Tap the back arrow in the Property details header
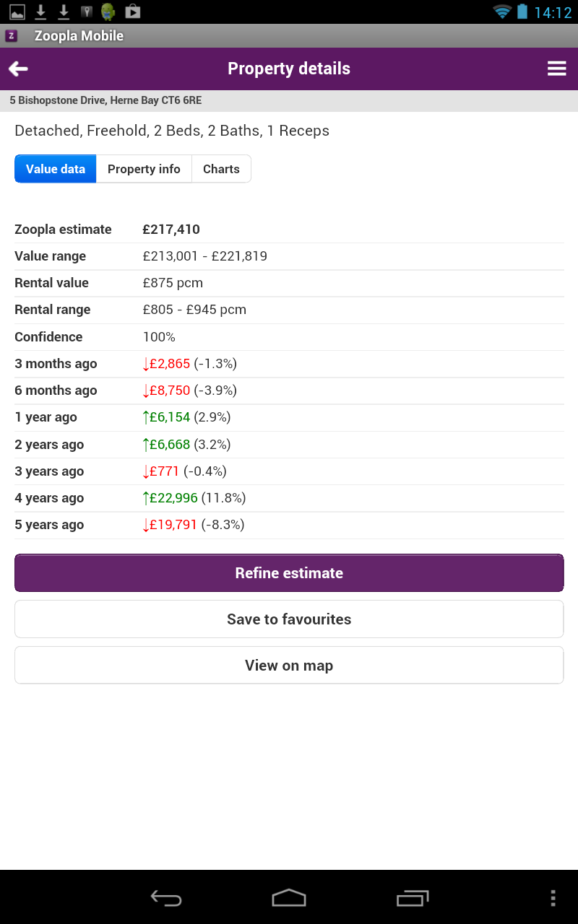This screenshot has width=578, height=924. pos(17,68)
